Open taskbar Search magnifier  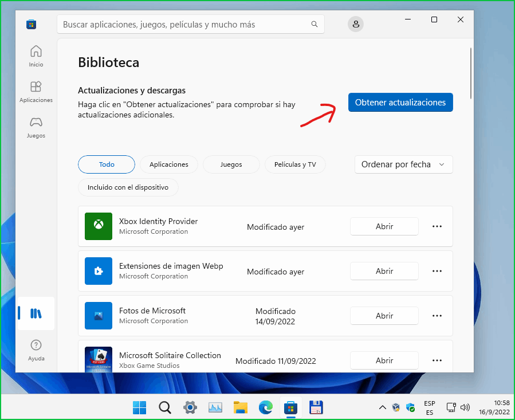[165, 408]
